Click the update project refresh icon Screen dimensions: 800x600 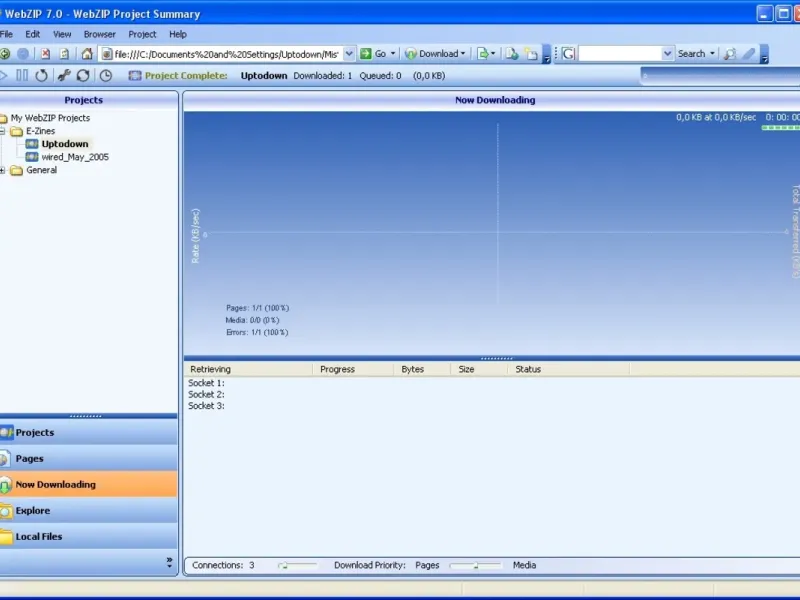[83, 76]
